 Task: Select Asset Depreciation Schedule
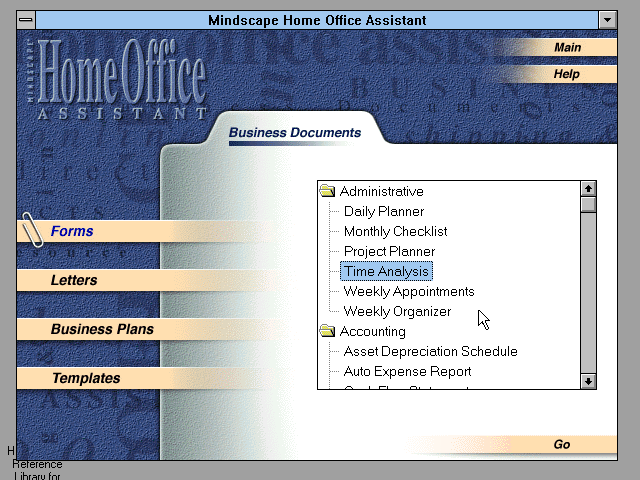pyautogui.click(x=430, y=351)
